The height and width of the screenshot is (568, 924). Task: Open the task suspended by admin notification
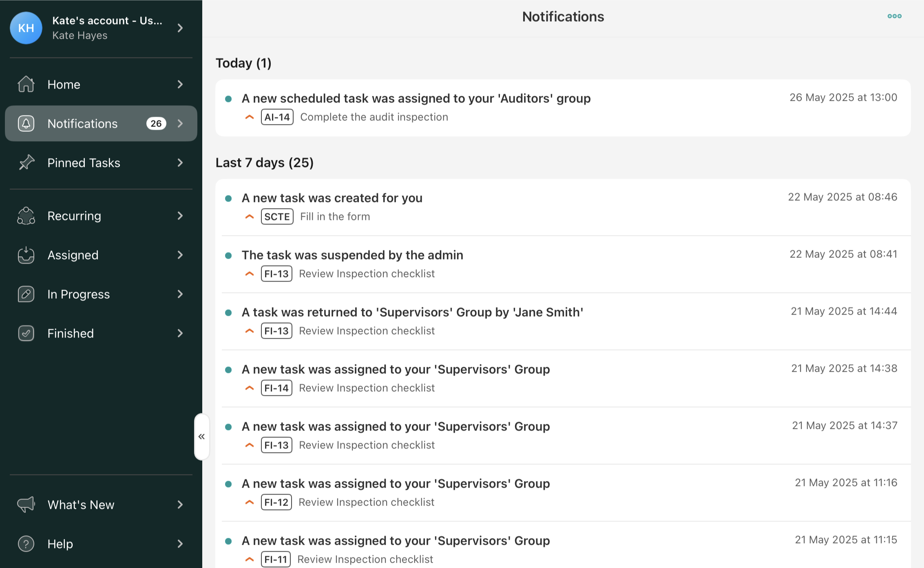click(352, 255)
